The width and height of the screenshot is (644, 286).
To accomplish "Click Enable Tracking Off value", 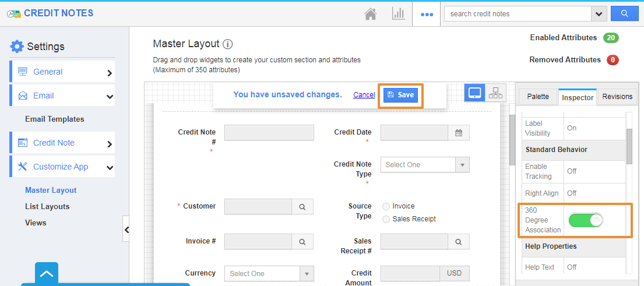I will [572, 171].
